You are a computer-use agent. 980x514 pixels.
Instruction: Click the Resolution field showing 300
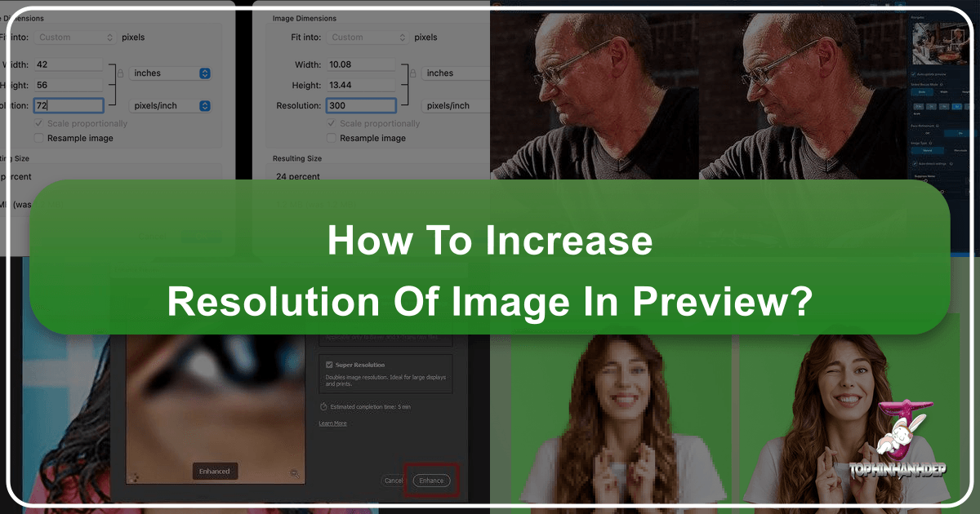coord(362,105)
